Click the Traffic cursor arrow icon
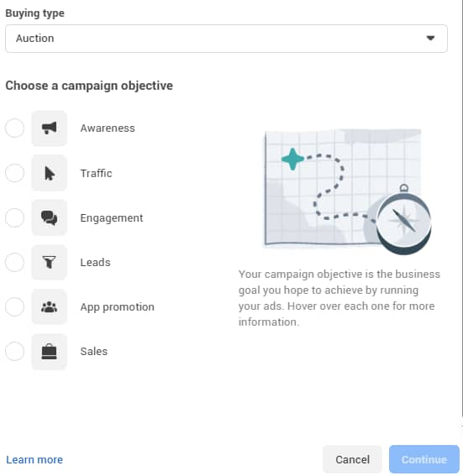Screen dimensions: 463x476 tap(50, 173)
